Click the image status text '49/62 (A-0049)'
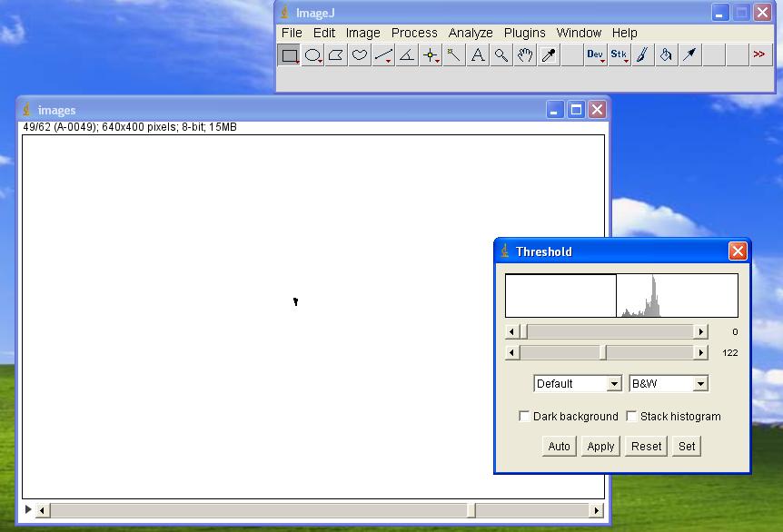 pyautogui.click(x=60, y=127)
